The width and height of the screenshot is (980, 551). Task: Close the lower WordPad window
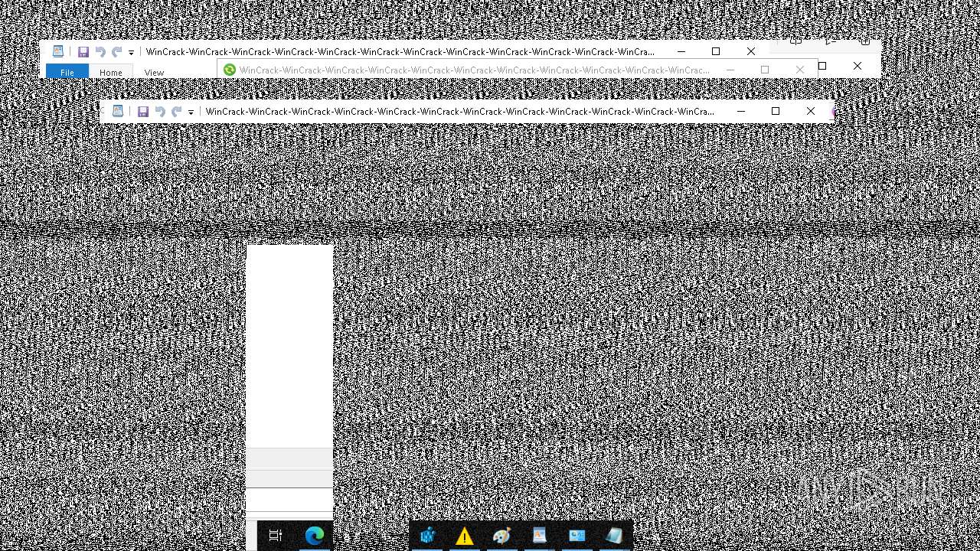pos(811,111)
